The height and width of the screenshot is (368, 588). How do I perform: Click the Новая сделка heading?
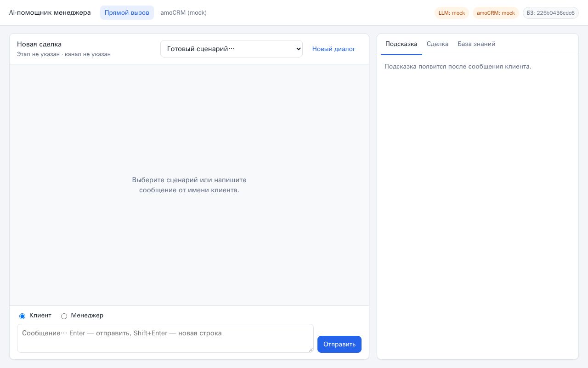pyautogui.click(x=39, y=44)
